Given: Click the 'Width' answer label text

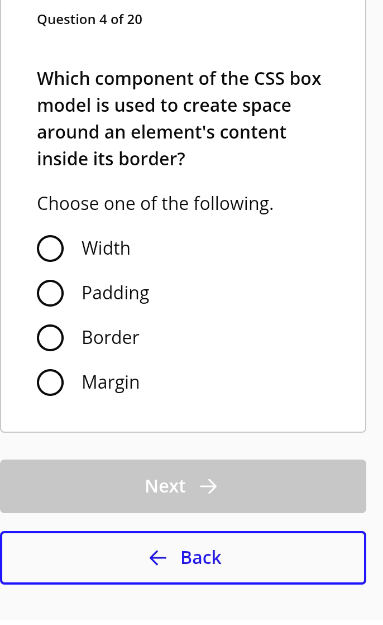Looking at the screenshot, I should (x=106, y=248).
